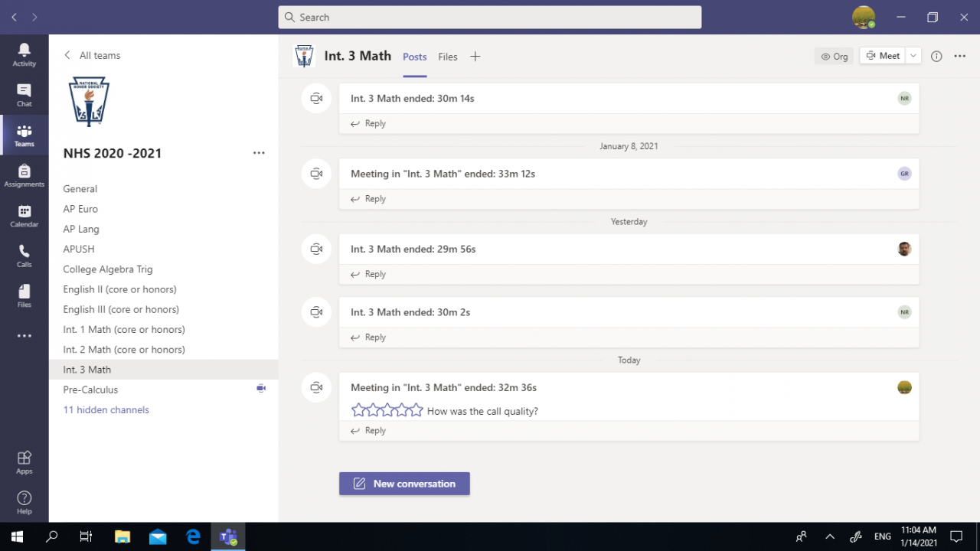The image size is (980, 551).
Task: Reply to meeting ended 29m 56s
Action: coord(368,274)
